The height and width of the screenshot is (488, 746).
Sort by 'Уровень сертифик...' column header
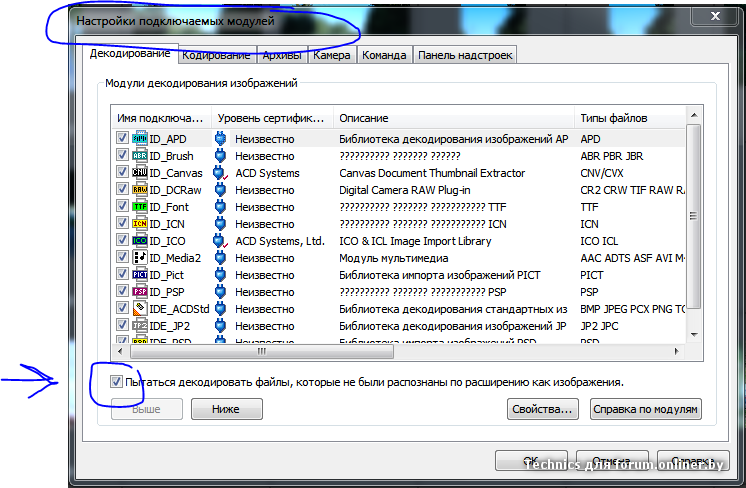(x=272, y=118)
